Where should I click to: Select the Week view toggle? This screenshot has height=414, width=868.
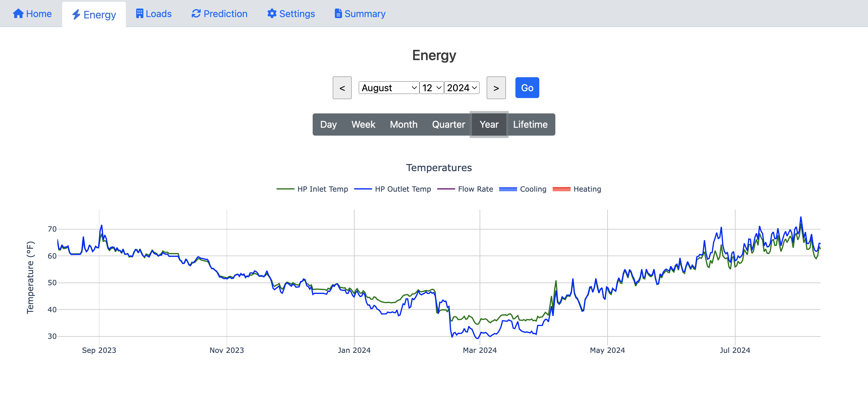point(363,124)
